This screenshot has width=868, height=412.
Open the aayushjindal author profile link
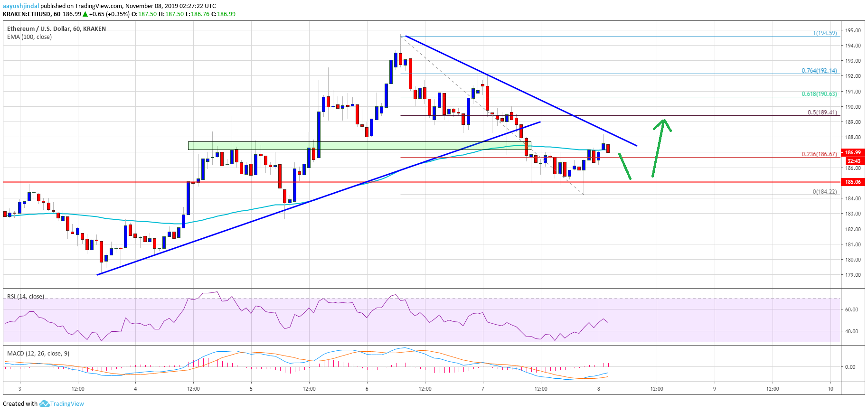[x=21, y=6]
